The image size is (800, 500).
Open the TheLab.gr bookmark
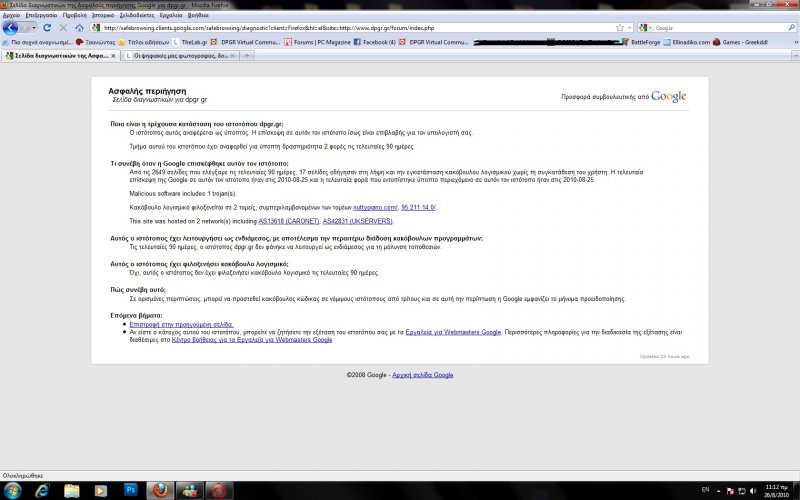(190, 42)
